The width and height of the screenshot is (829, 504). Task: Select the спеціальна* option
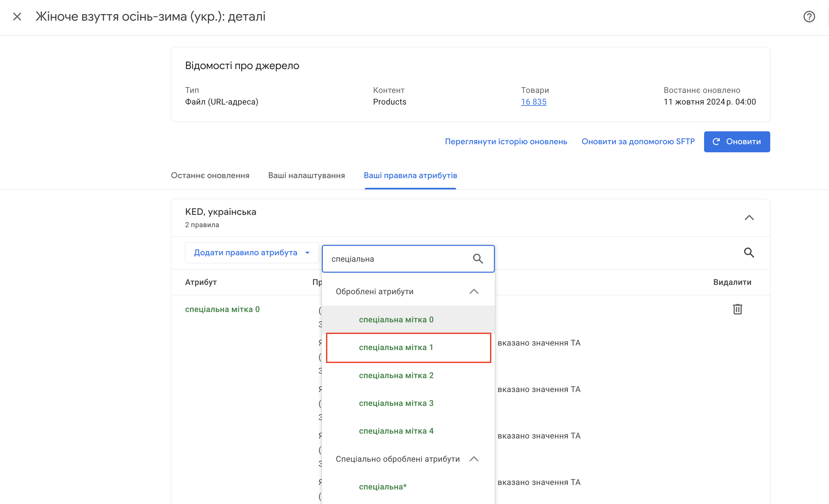[x=408, y=487]
